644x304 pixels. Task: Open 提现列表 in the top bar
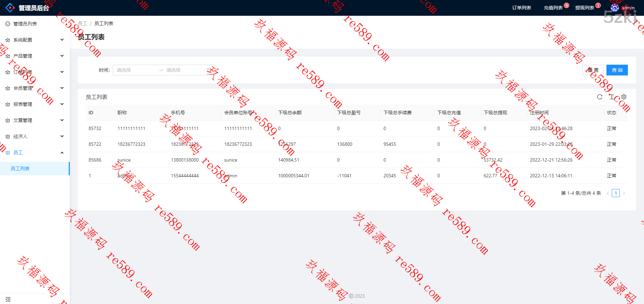(585, 8)
